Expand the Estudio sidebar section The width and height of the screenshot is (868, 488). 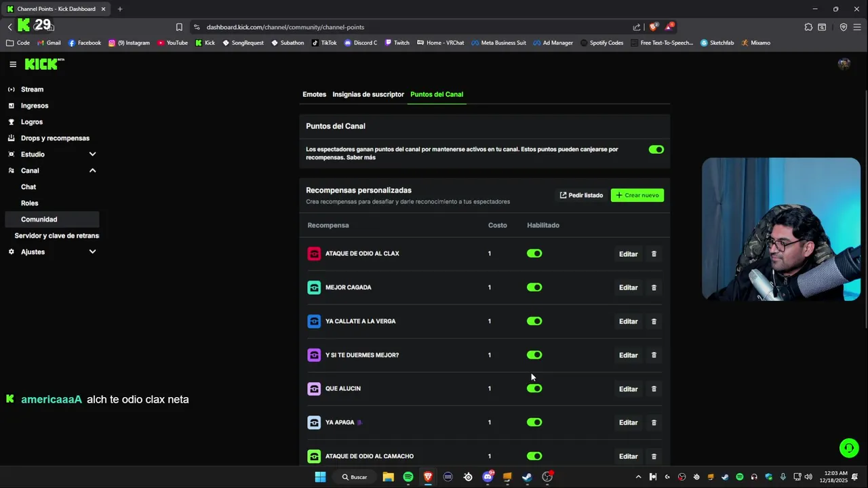point(92,155)
